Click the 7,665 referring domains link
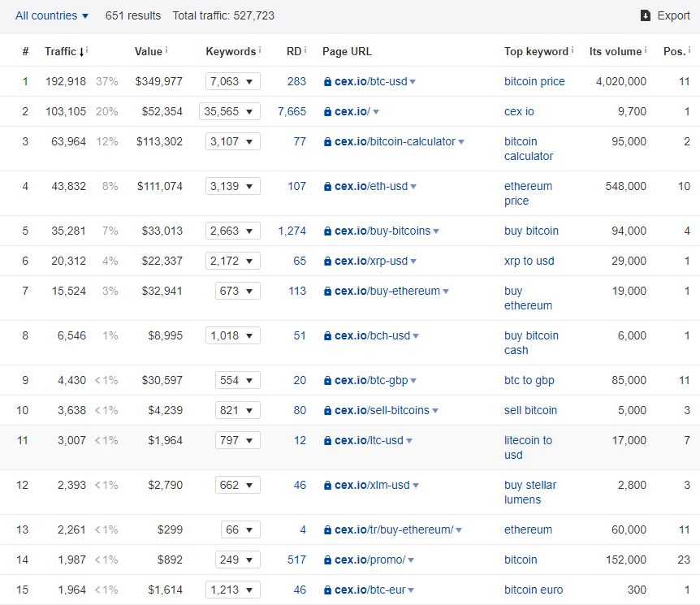700x605 pixels. [292, 111]
